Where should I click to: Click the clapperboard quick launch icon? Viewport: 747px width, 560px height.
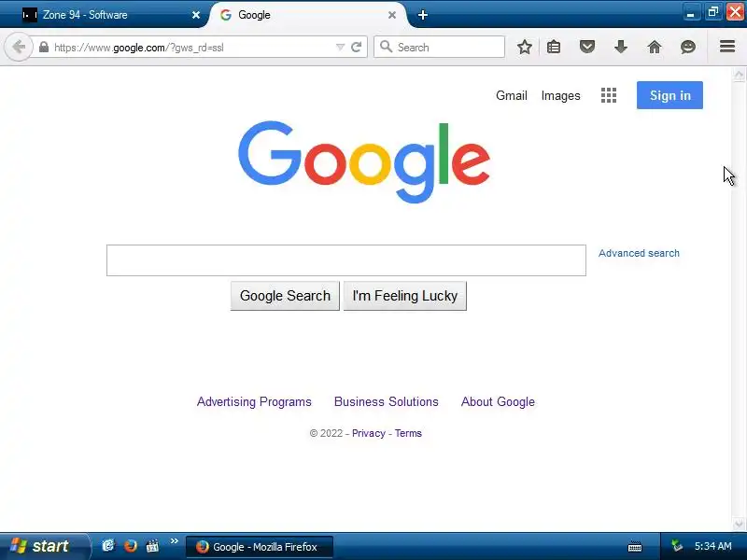(152, 545)
